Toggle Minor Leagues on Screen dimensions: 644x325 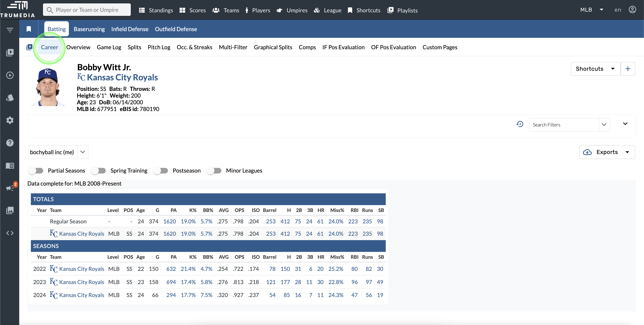pyautogui.click(x=214, y=171)
